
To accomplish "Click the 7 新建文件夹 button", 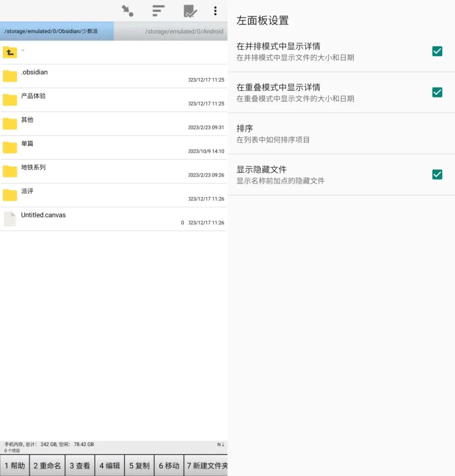I will coord(206,465).
